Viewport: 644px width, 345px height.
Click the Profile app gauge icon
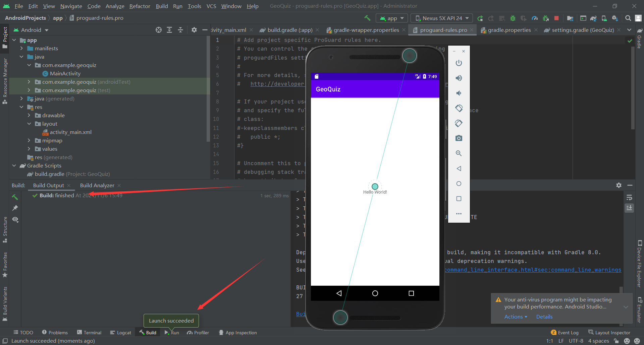point(535,18)
